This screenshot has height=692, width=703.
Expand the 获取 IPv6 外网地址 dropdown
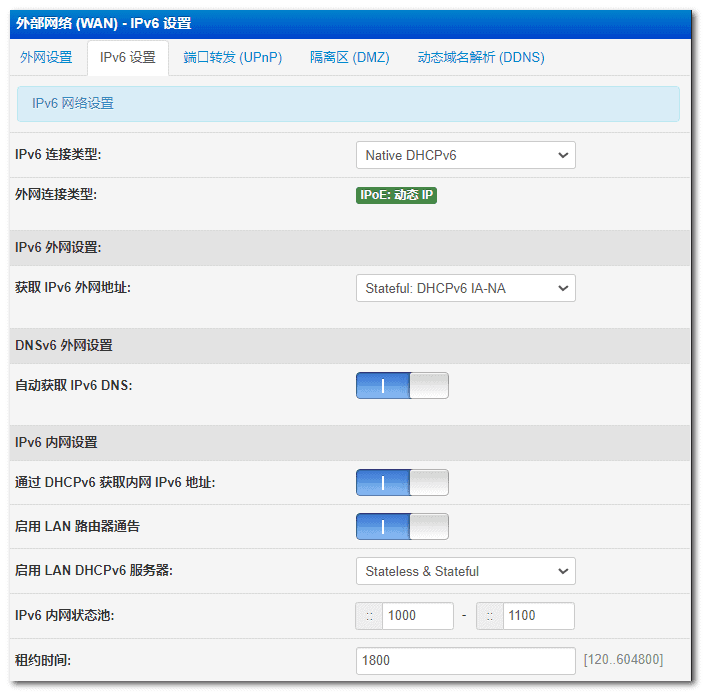465,288
